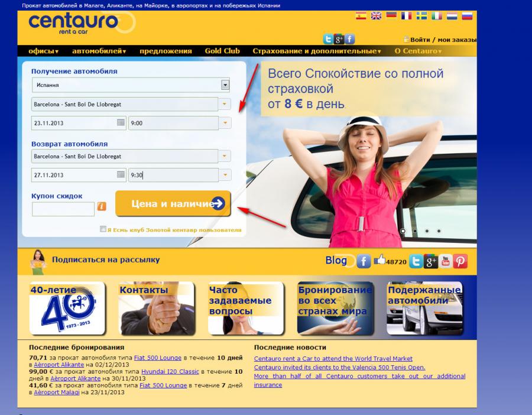Open the Aèroport Malagi link
The height and width of the screenshot is (415, 532).
click(x=57, y=393)
